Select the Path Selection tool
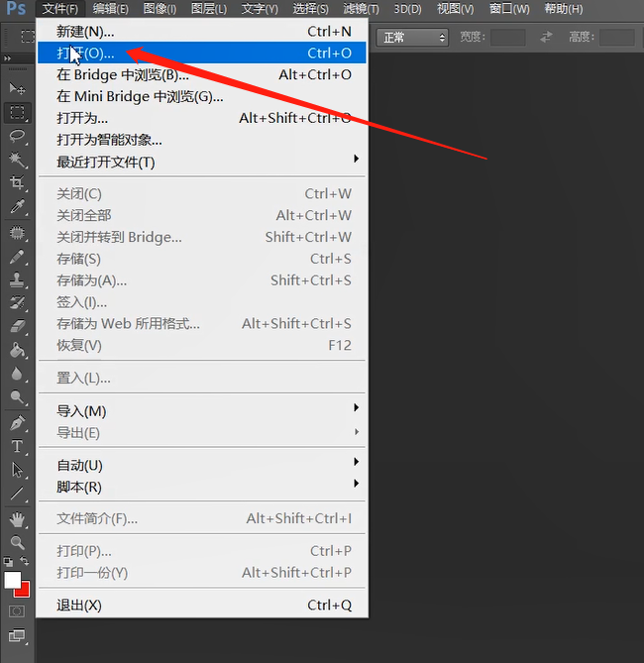Viewport: 644px width, 663px height. click(x=17, y=470)
